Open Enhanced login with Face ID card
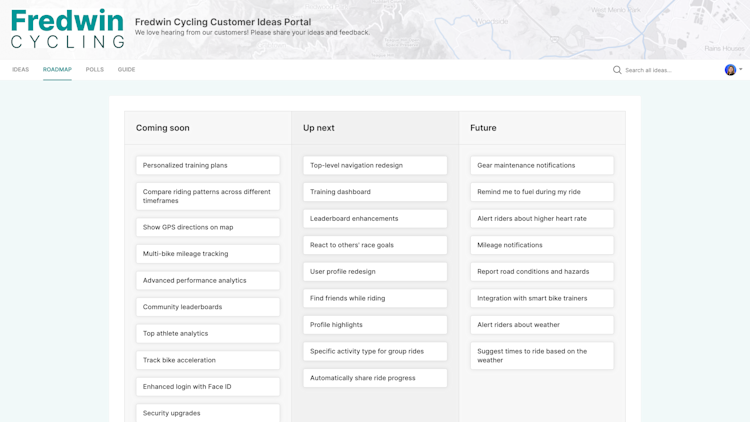Screen dimensions: 750x422 pyautogui.click(x=208, y=387)
